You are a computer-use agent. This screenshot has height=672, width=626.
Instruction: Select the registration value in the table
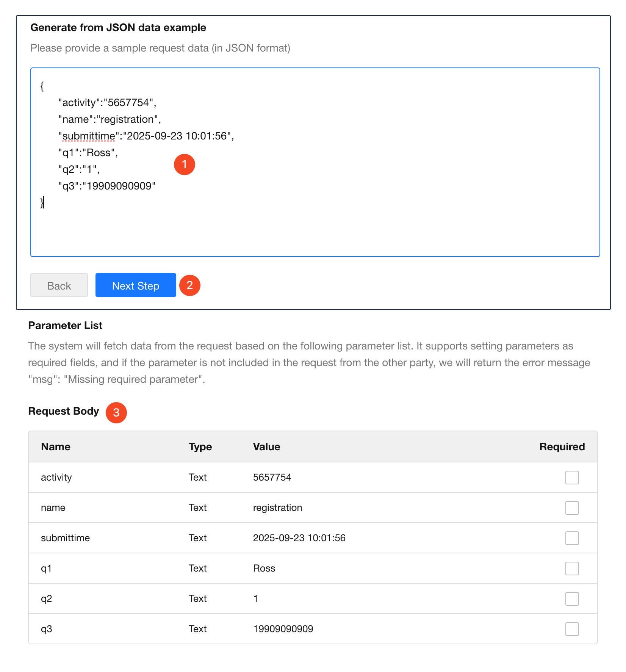coord(277,508)
